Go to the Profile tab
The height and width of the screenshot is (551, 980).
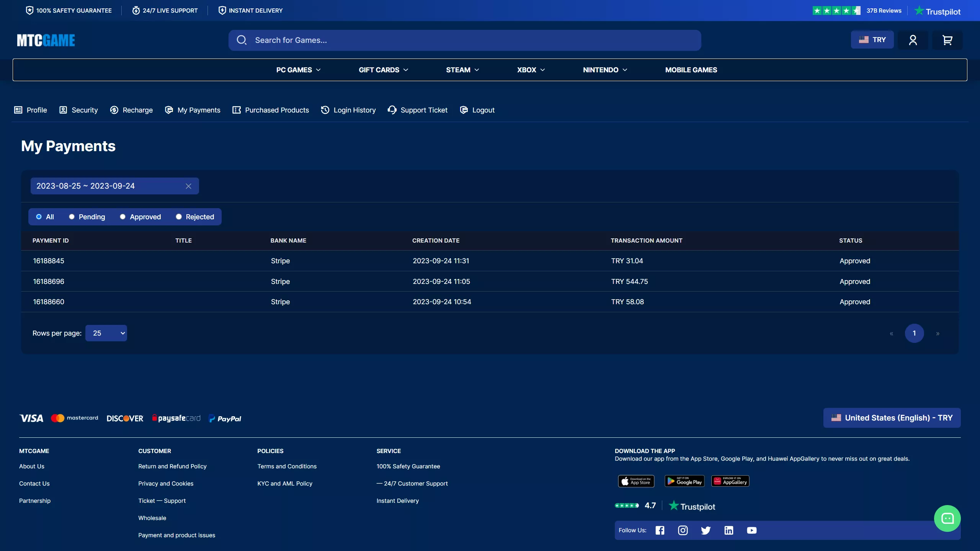coord(31,110)
